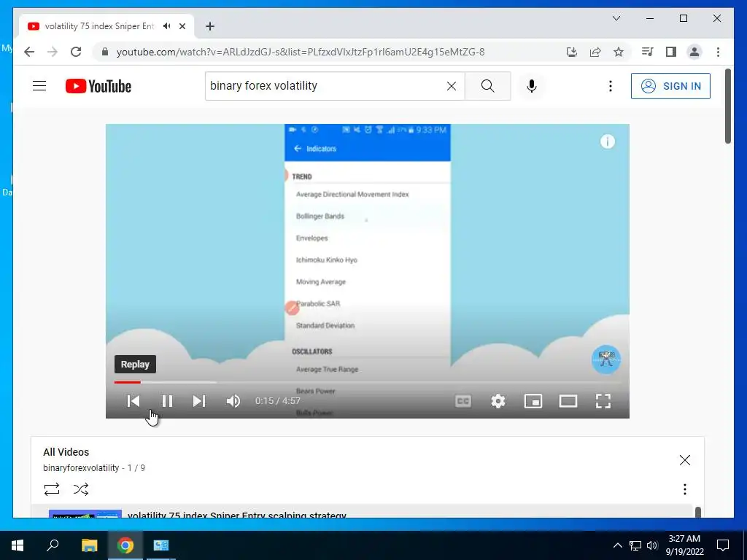Viewport: 747px width, 560px height.
Task: Toggle theater mode
Action: tap(568, 401)
